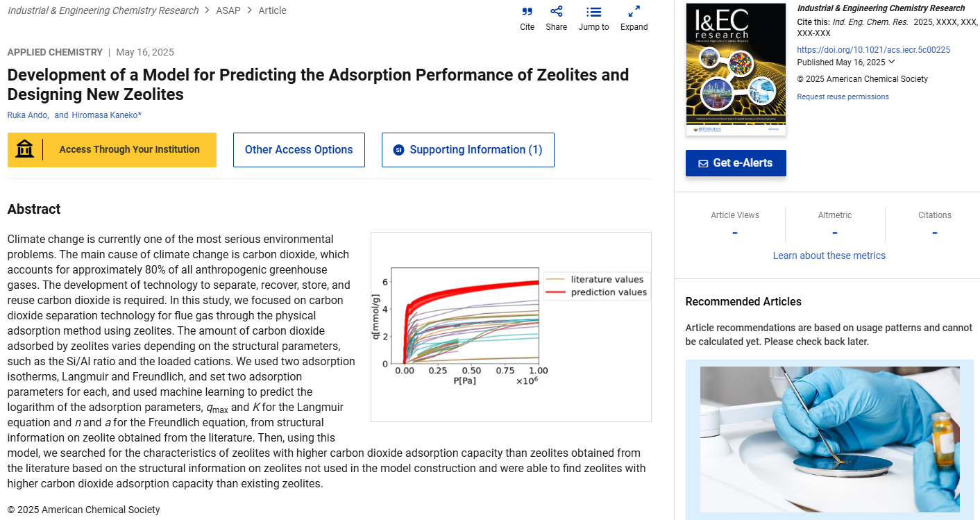Viewport: 980px width, 520px height.
Task: Expand the Published May 16, 2025 chevron
Action: (892, 62)
